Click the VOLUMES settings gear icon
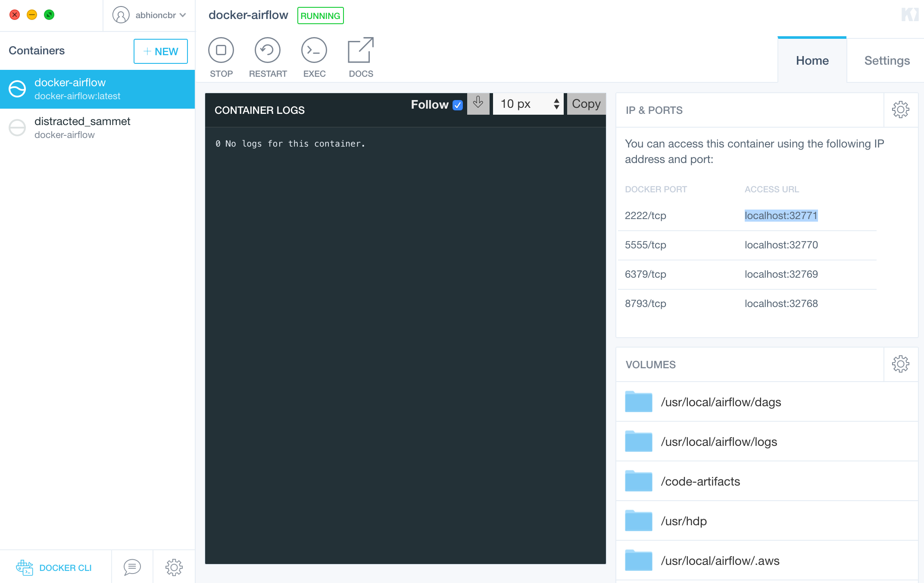Viewport: 924px width, 583px height. (x=900, y=364)
